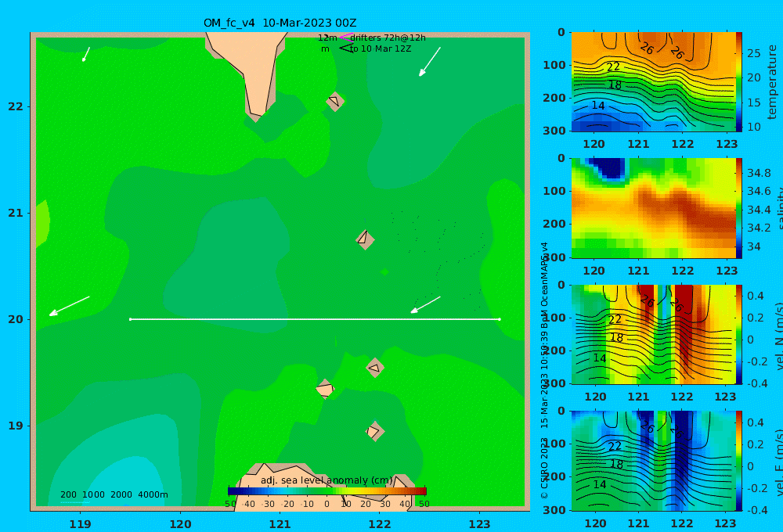Viewport: 783px width, 532px height.
Task: Click the temperature section colorbar
Action: [739, 82]
